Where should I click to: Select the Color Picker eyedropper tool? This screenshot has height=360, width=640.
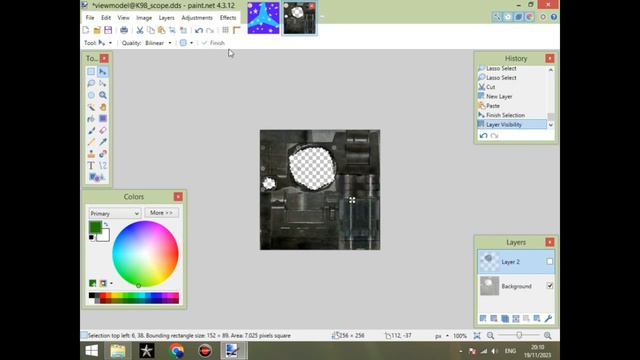(103, 142)
